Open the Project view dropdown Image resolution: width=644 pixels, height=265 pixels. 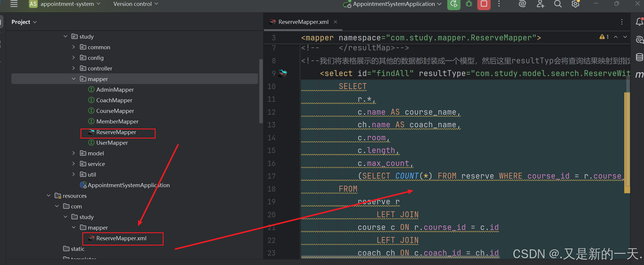coord(24,22)
